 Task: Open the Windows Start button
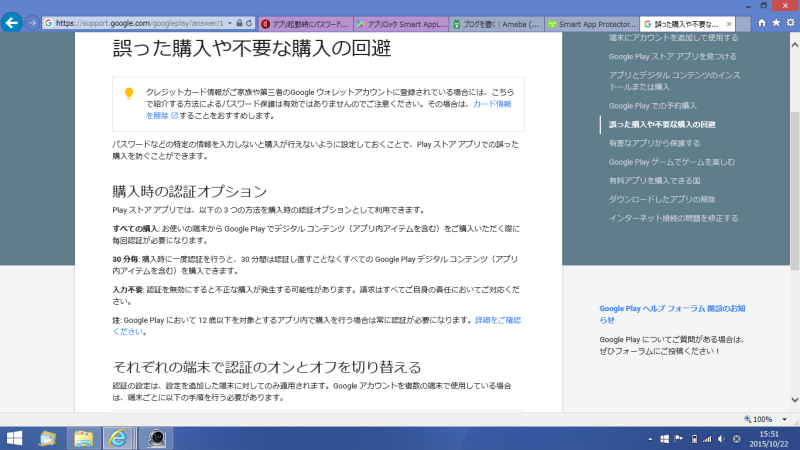(14, 438)
